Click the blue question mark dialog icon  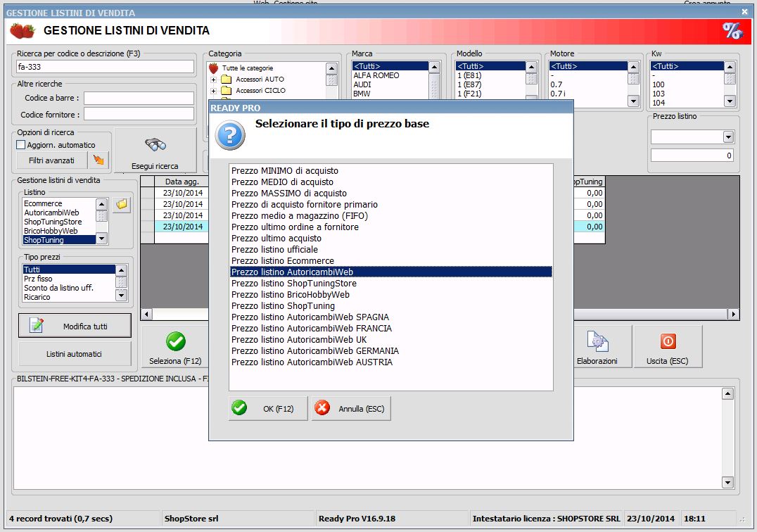coord(230,135)
